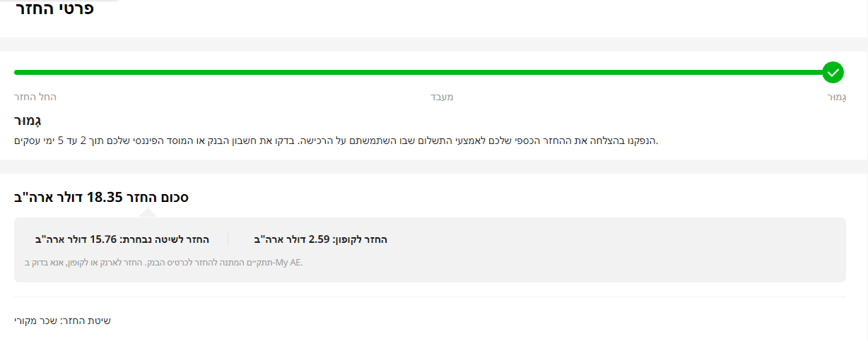Click the coupon refund 2.59 amount
Viewport: 868px width, 341px height.
(x=319, y=239)
